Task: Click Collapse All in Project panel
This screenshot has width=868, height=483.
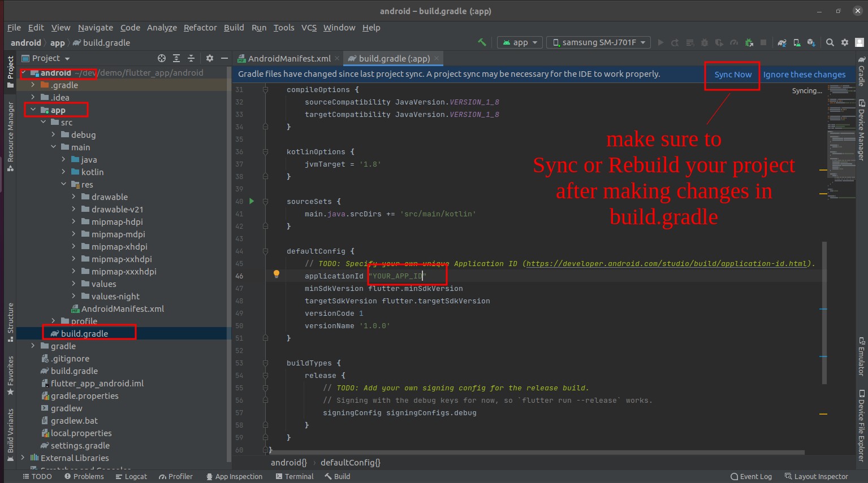Action: 191,58
